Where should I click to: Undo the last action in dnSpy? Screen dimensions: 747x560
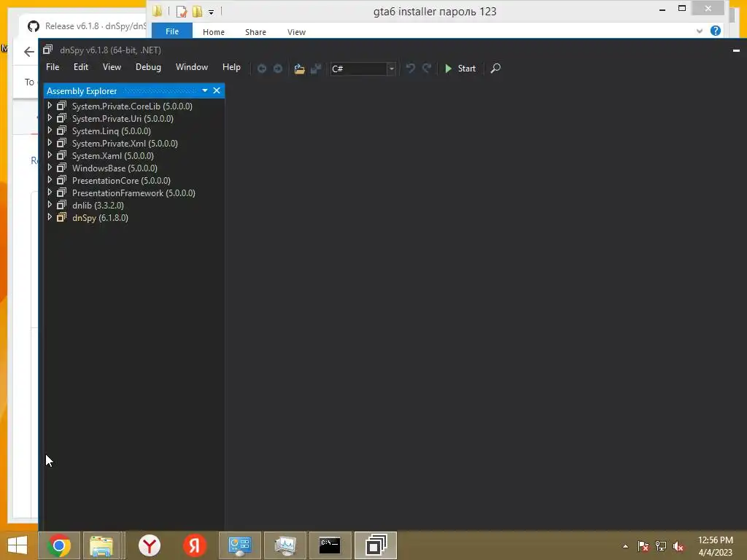(x=410, y=69)
